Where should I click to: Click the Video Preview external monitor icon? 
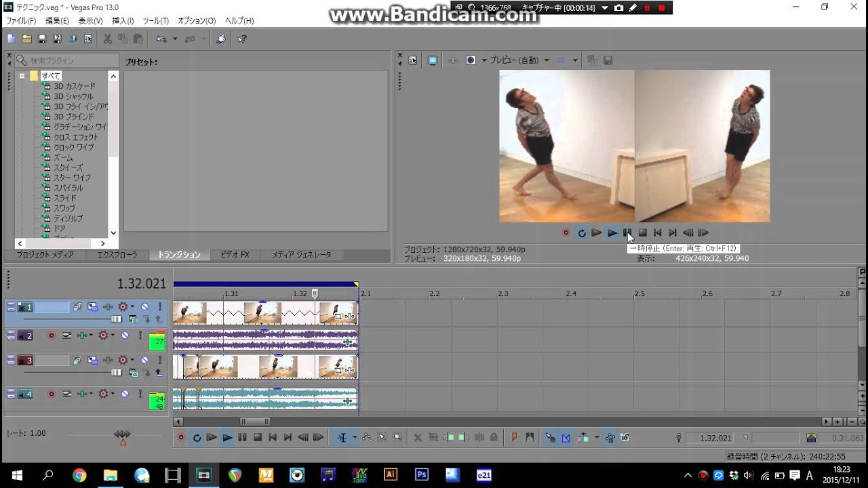click(432, 60)
